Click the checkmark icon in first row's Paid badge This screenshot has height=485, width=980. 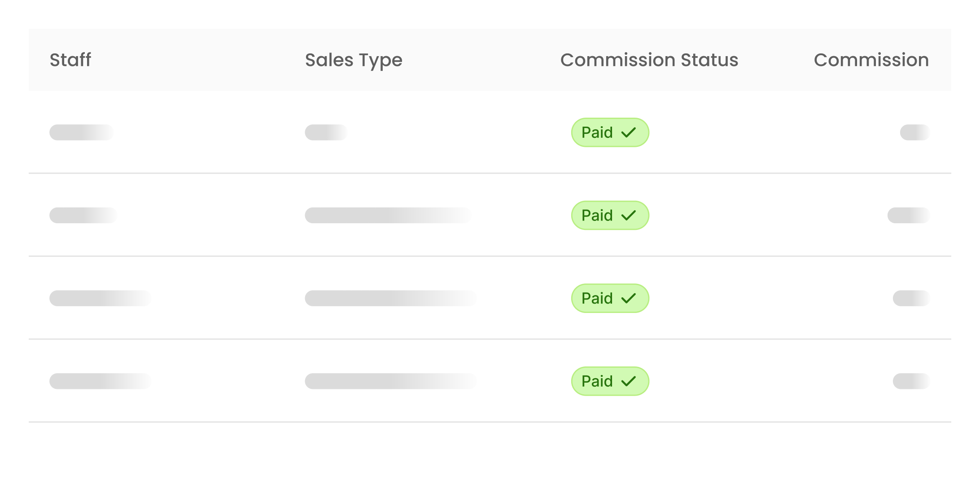(629, 132)
